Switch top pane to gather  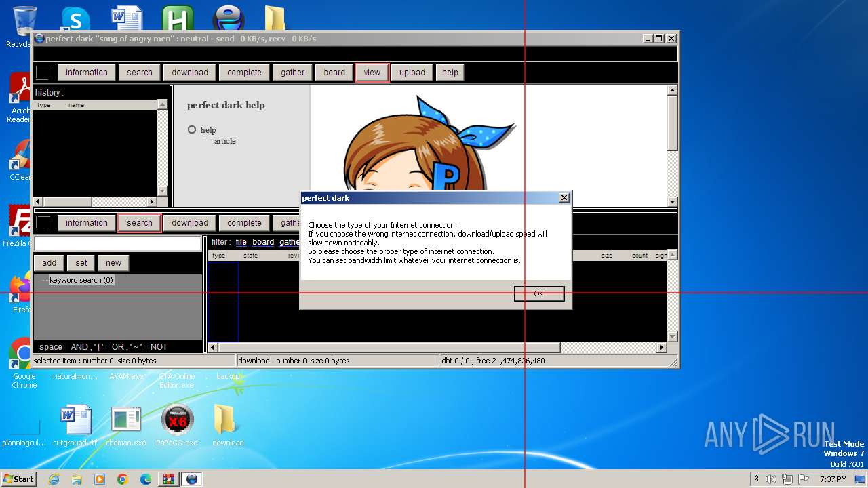[x=293, y=73]
